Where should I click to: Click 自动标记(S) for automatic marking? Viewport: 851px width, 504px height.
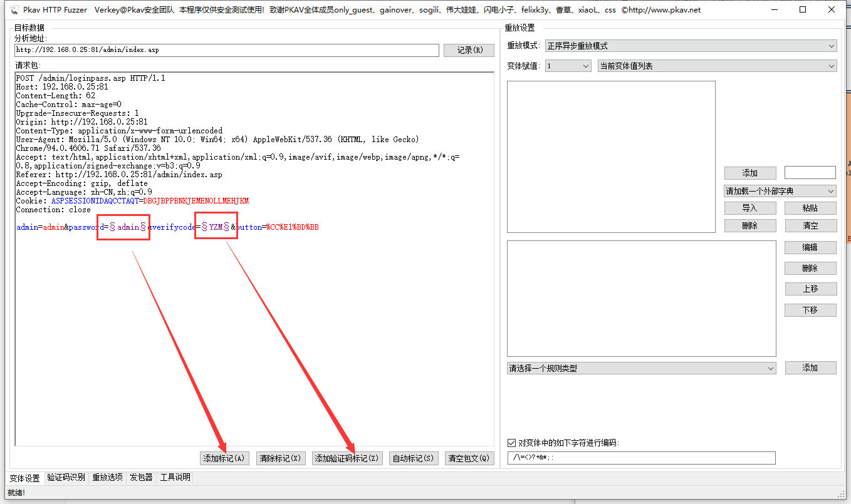[x=414, y=458]
